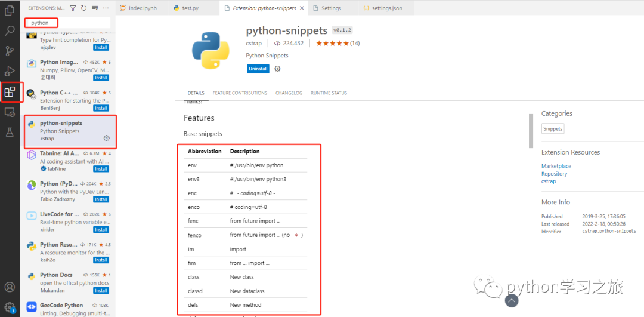Viewport: 644px width, 317px height.
Task: Install the LiveCode extension by xirider
Action: coord(101,230)
